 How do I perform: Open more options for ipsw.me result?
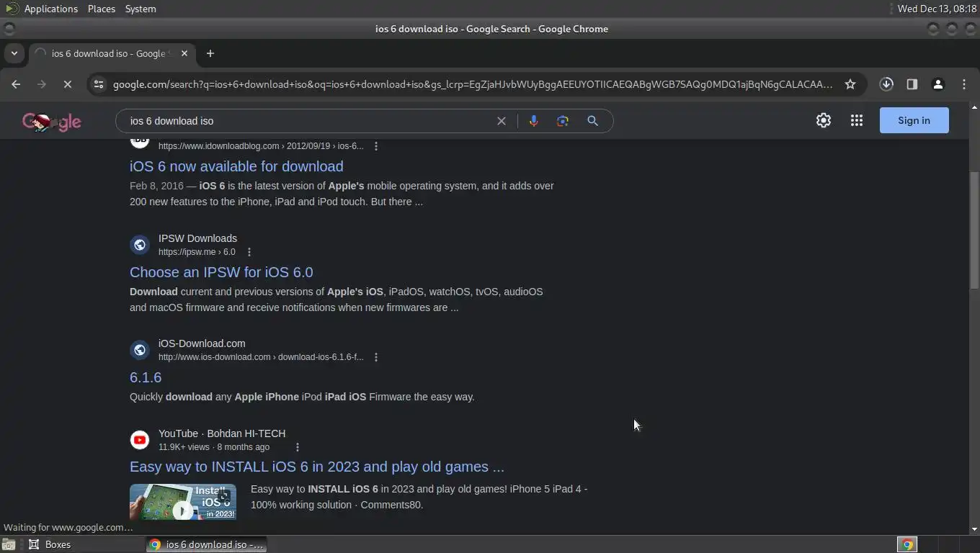pos(249,252)
